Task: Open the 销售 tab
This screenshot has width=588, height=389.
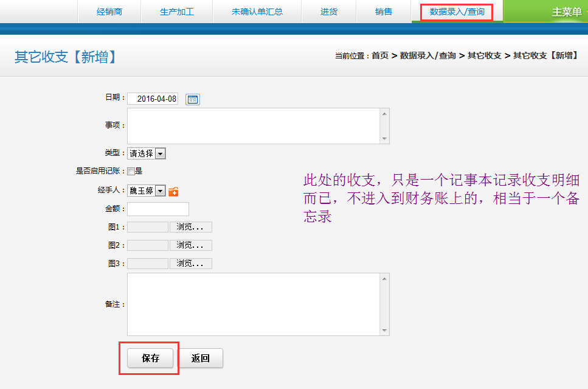Action: (384, 12)
